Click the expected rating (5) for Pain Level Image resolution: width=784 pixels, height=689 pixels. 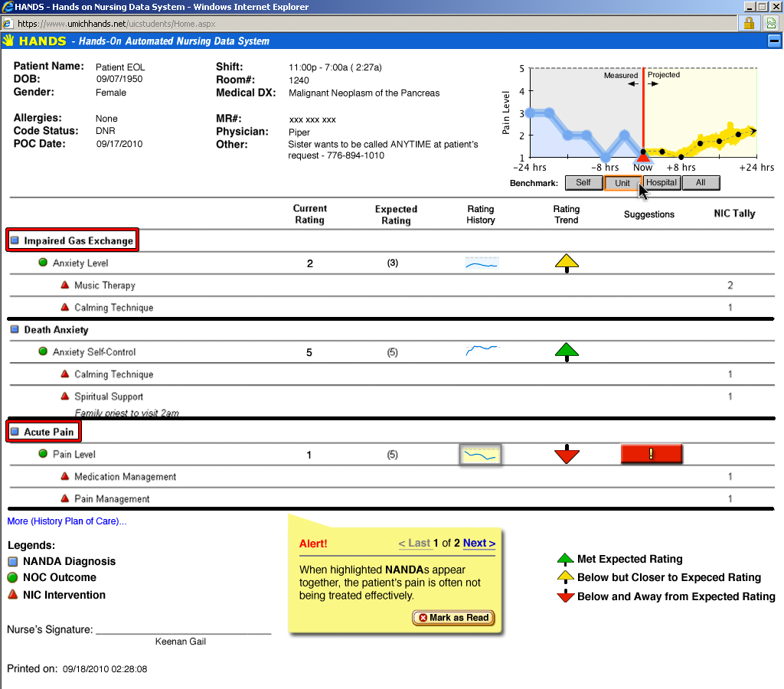(x=393, y=455)
